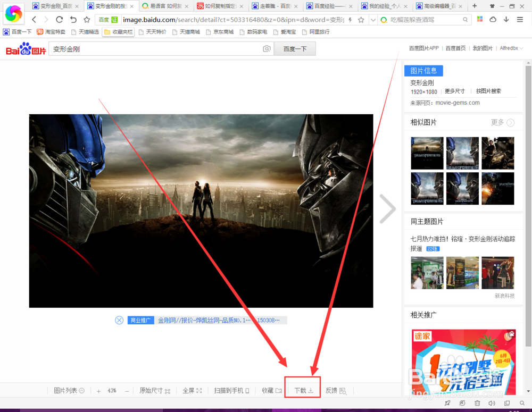
Task: Click the 百度一下 search button
Action: click(295, 49)
